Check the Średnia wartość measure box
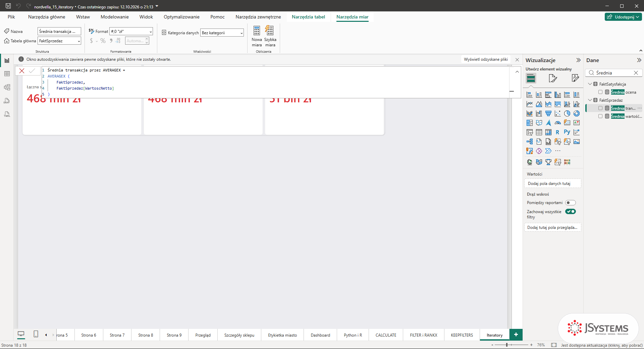 [x=600, y=116]
